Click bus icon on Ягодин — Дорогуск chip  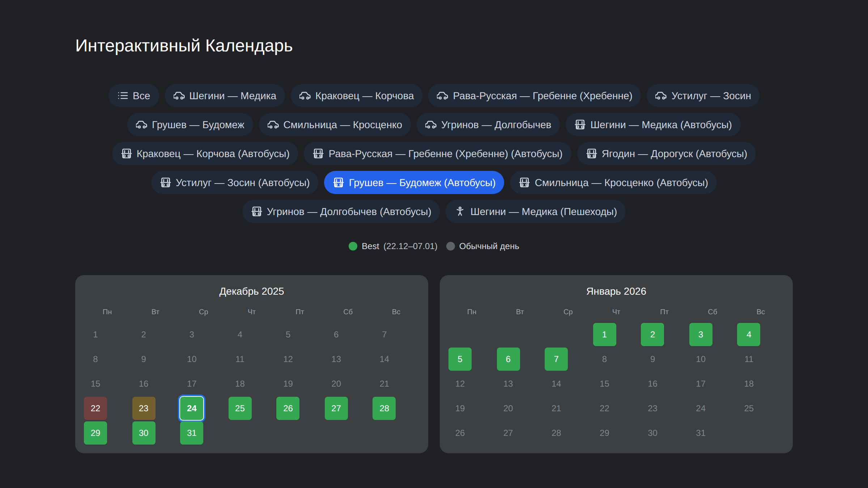point(591,153)
